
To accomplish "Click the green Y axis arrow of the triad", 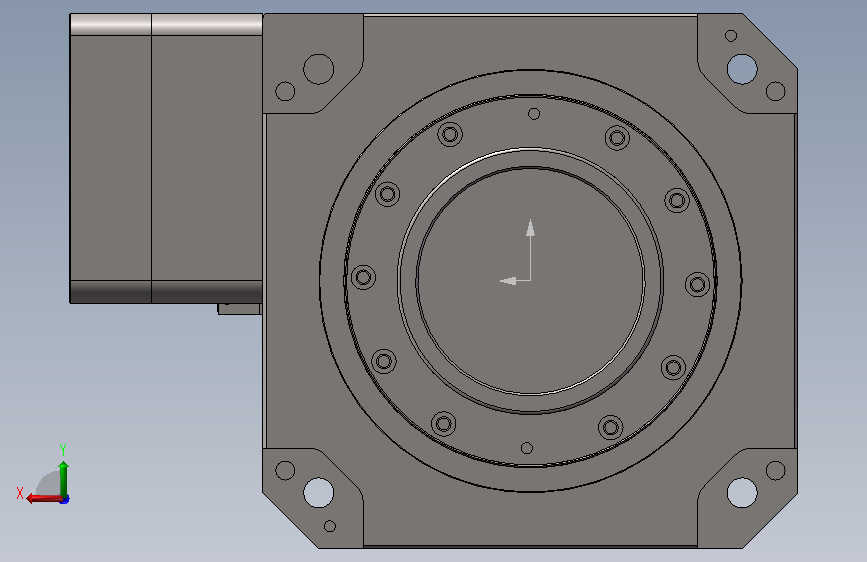I will pos(64,479).
